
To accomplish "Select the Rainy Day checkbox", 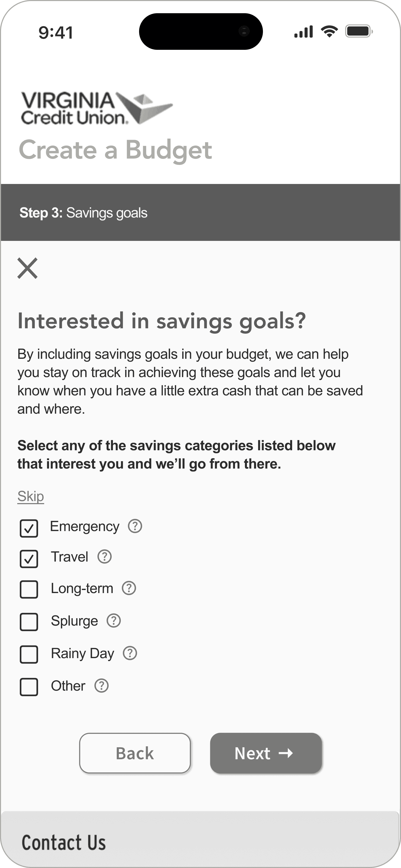I will coord(29,654).
